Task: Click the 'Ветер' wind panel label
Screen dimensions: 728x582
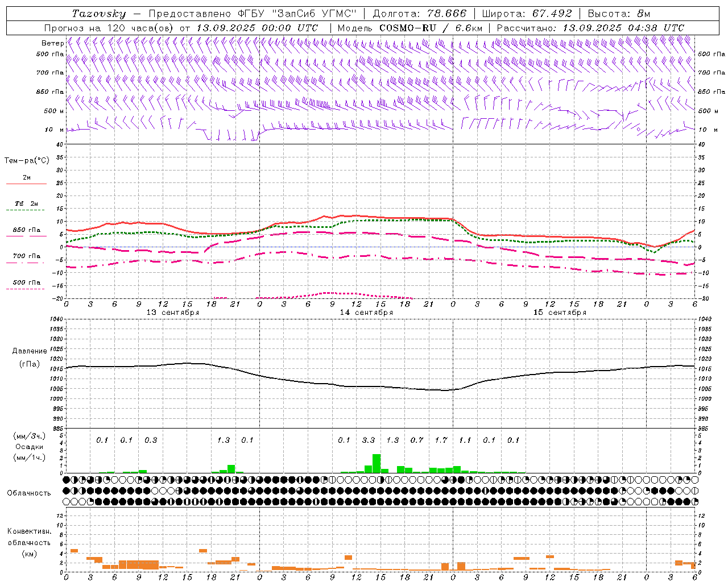Action: [x=52, y=43]
